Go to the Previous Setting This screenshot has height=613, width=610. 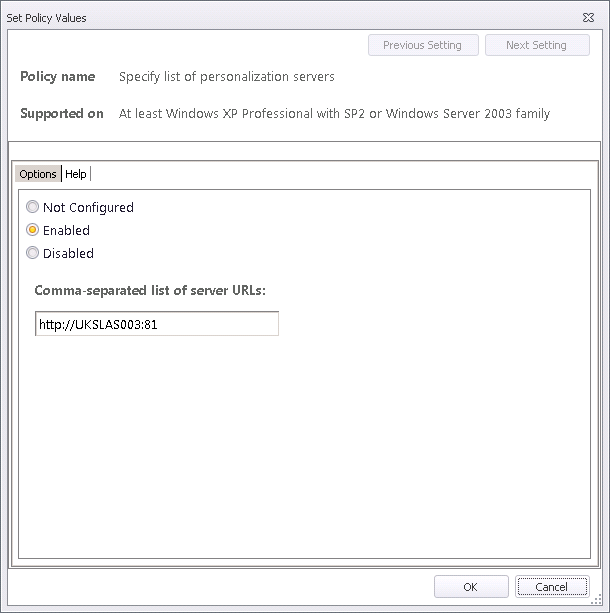click(423, 45)
